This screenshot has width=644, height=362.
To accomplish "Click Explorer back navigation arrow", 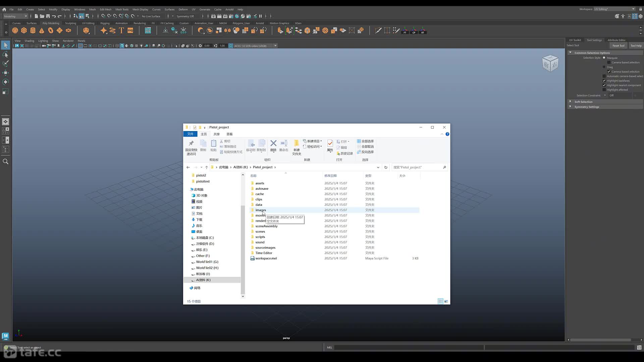I will [x=188, y=167].
